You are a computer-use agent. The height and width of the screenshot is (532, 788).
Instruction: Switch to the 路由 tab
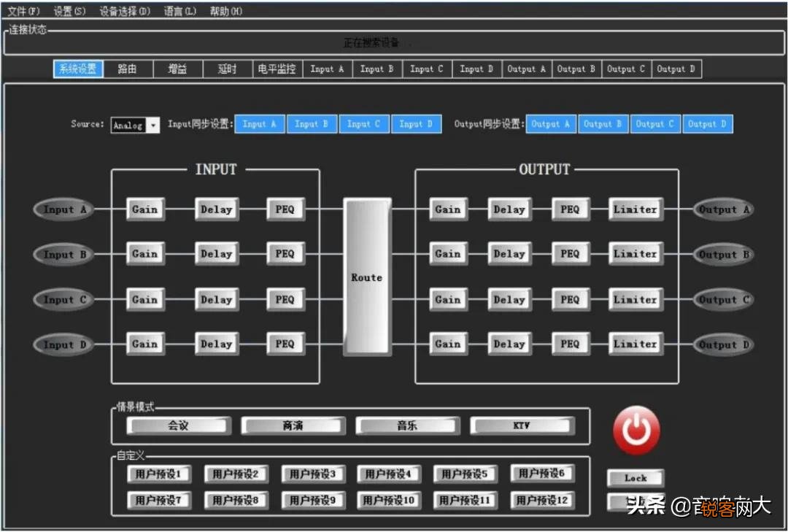128,69
